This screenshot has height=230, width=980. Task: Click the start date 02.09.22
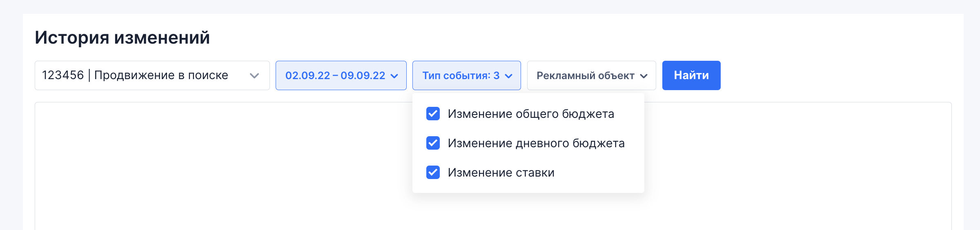[x=307, y=76]
